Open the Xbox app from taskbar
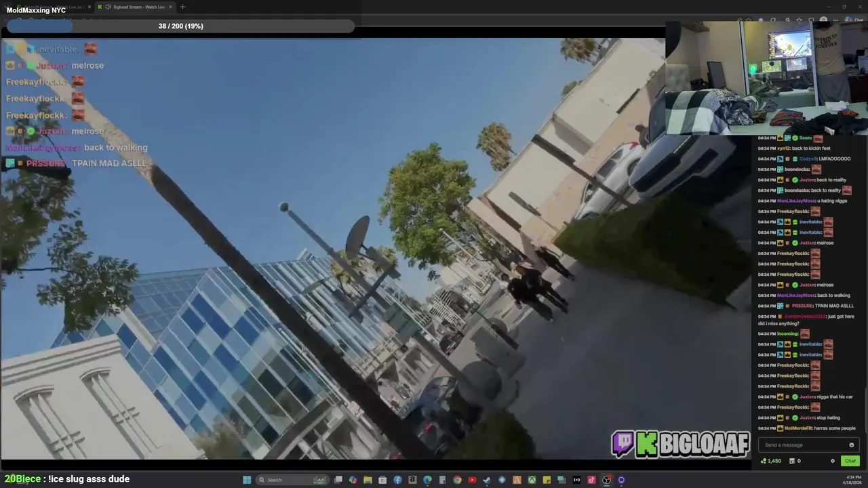 [532, 480]
